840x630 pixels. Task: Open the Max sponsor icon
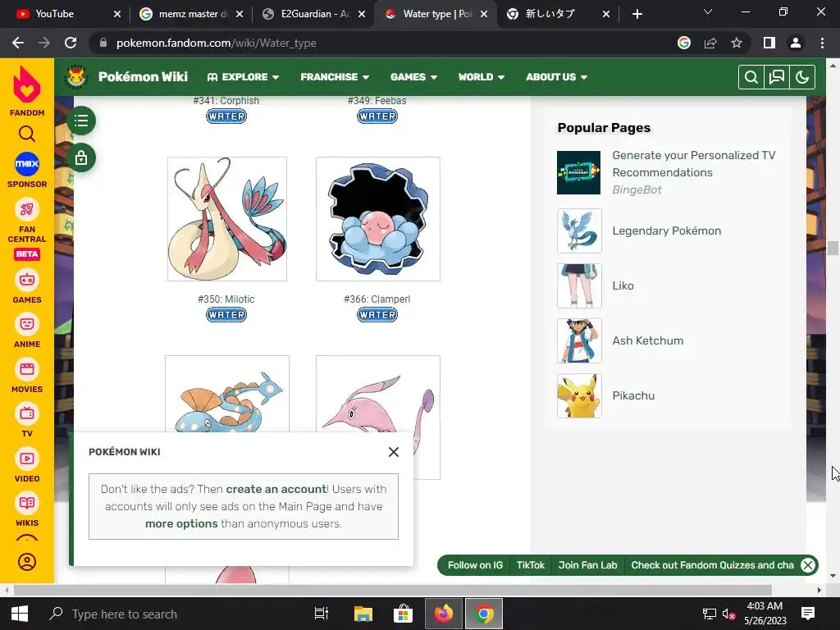click(x=27, y=164)
